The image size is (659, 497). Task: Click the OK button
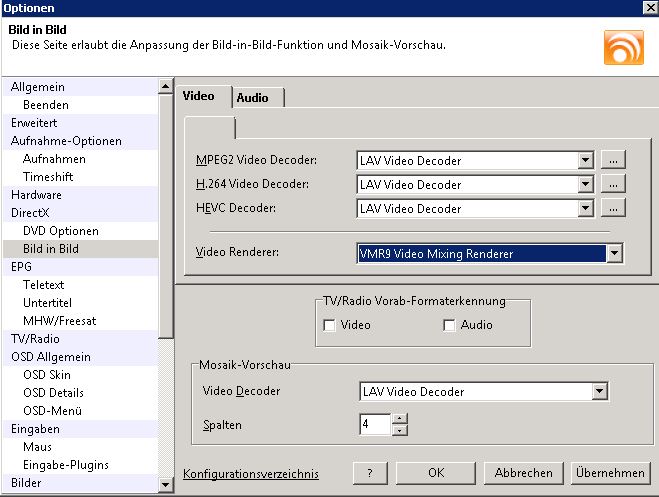pos(435,473)
